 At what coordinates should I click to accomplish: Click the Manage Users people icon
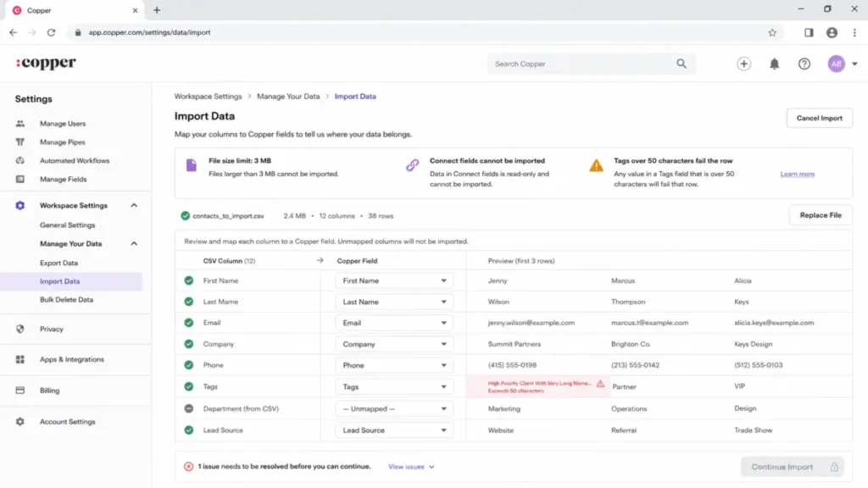tap(20, 124)
